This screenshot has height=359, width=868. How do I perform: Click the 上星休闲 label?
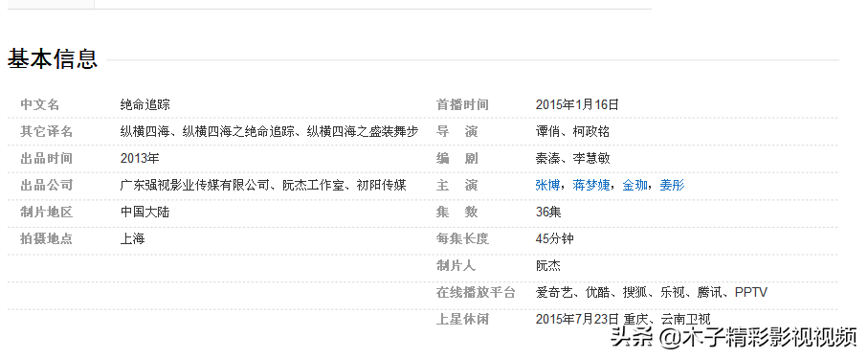click(x=462, y=320)
